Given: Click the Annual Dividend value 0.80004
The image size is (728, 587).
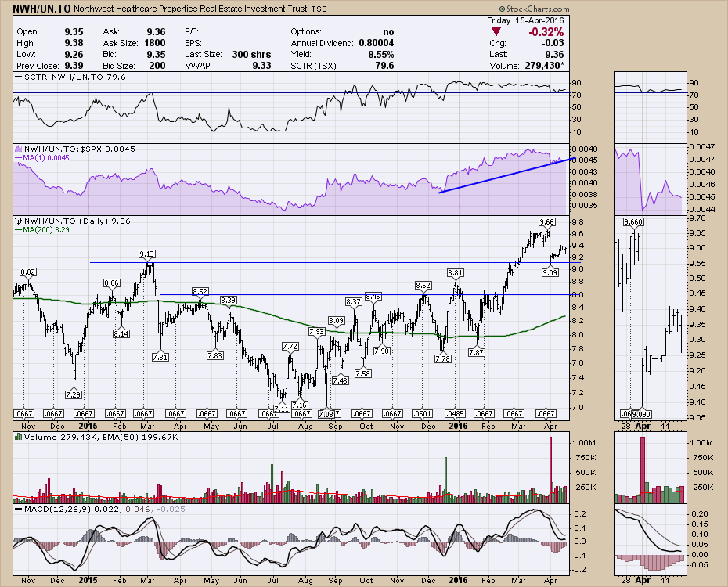Looking at the screenshot, I should click(x=377, y=43).
